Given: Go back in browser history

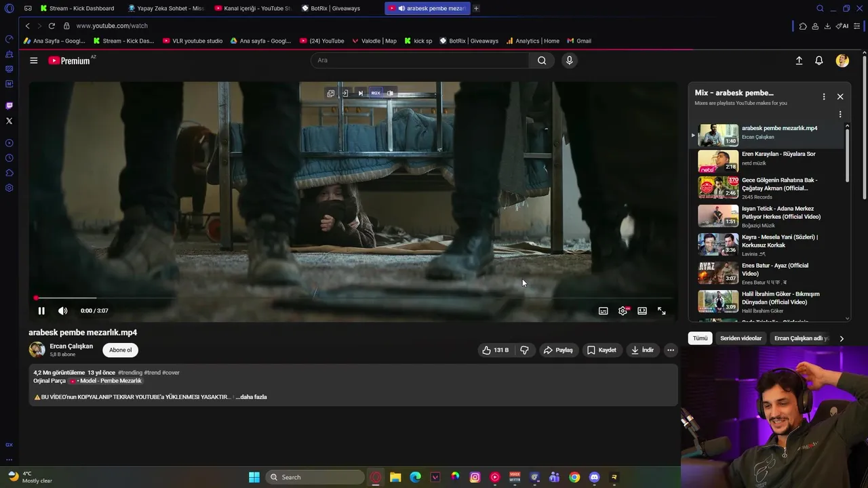Looking at the screenshot, I should pos(27,26).
